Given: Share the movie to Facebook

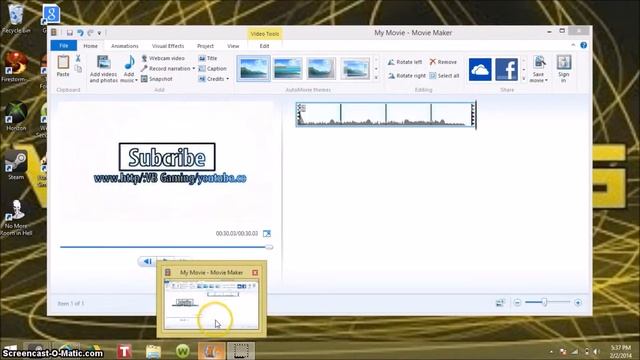Looking at the screenshot, I should click(x=507, y=69).
